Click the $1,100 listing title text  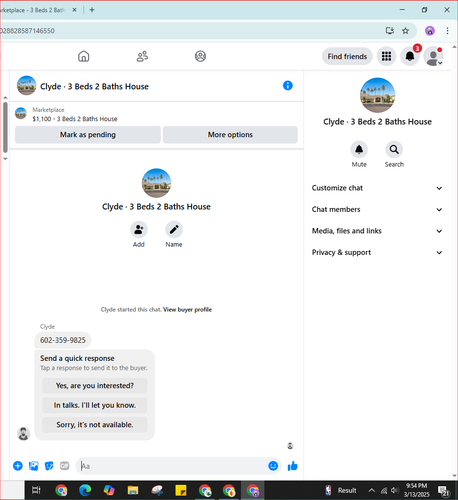coord(75,119)
